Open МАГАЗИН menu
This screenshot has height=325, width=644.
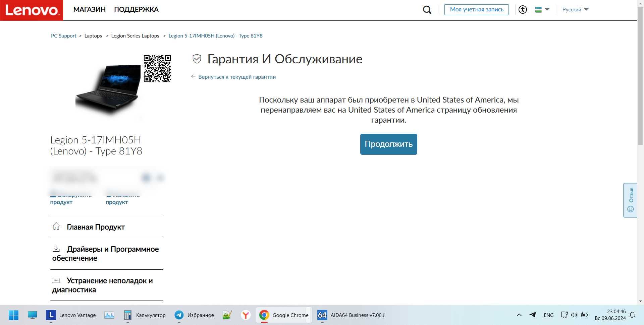pos(89,9)
